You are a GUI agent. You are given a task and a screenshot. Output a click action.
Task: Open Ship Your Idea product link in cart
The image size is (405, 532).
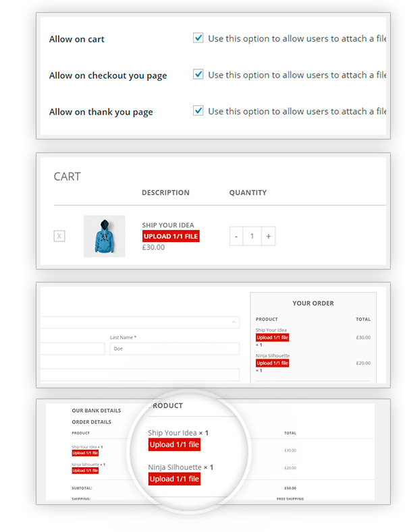coord(166,225)
